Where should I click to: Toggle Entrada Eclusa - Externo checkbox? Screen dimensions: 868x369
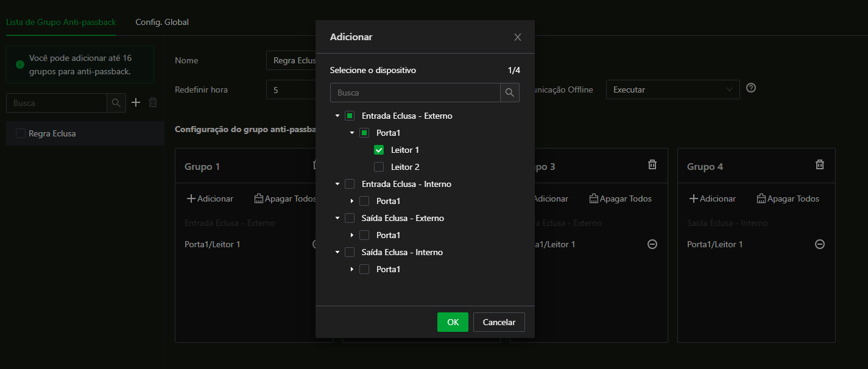coord(350,116)
